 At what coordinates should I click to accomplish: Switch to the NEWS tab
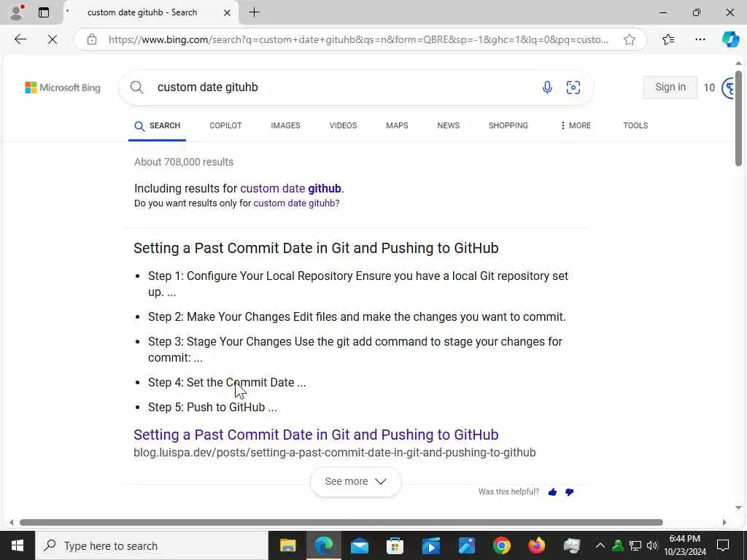click(449, 125)
